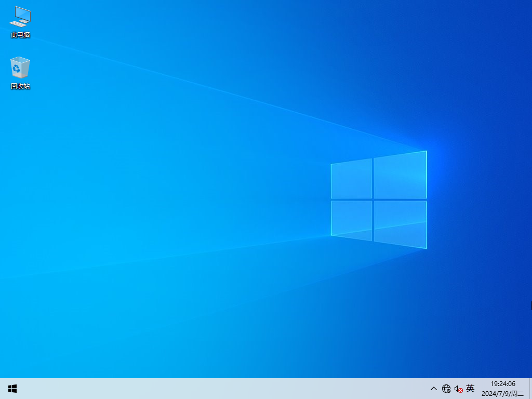Click the Recycle Bin trash icon

(x=20, y=68)
